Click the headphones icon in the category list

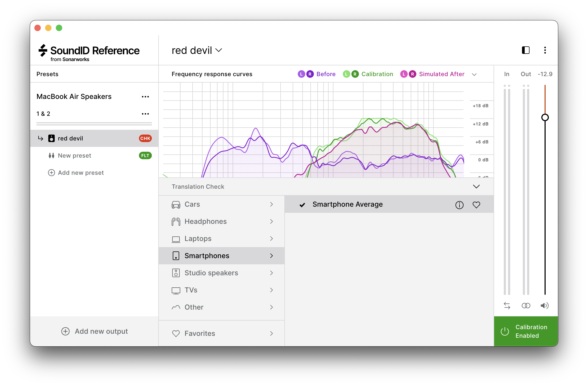pyautogui.click(x=176, y=222)
